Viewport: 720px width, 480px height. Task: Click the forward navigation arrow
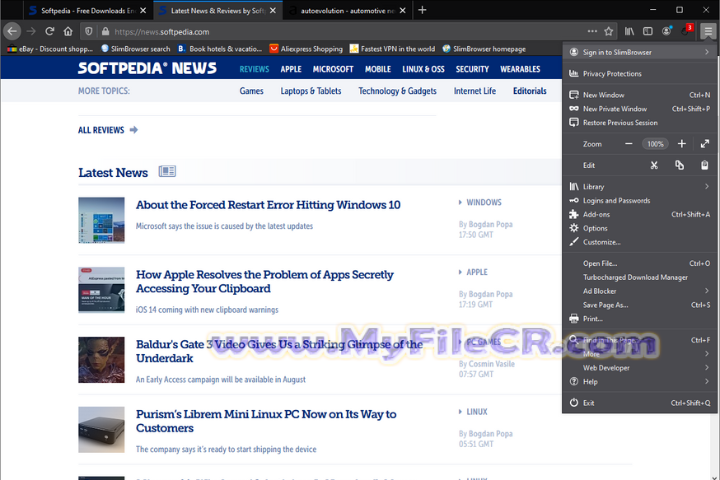[31, 32]
